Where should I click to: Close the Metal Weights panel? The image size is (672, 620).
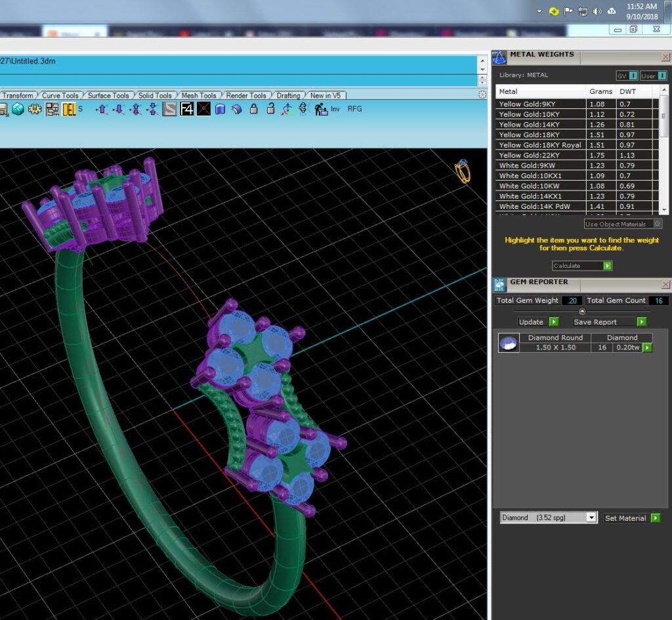coord(665,57)
